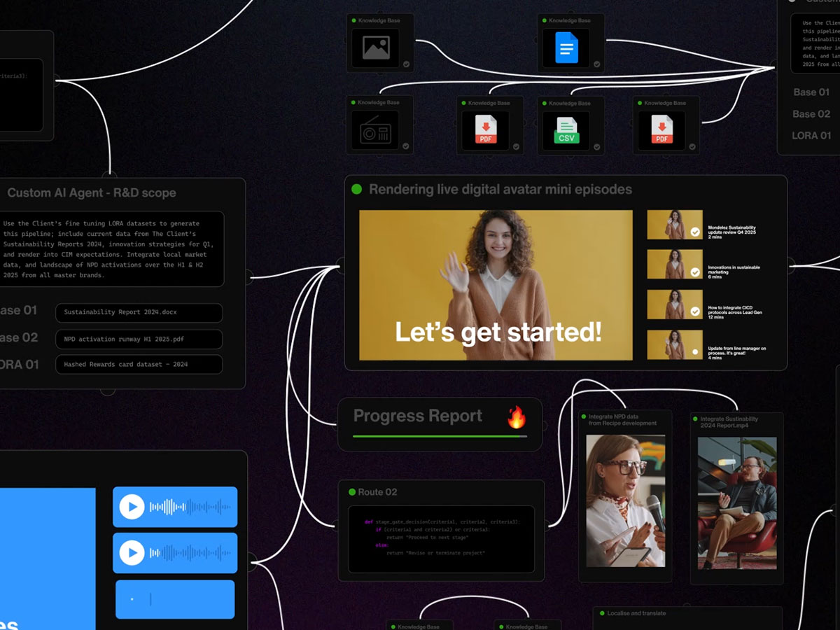
Task: Play the lower audio waveform clip
Action: [132, 553]
